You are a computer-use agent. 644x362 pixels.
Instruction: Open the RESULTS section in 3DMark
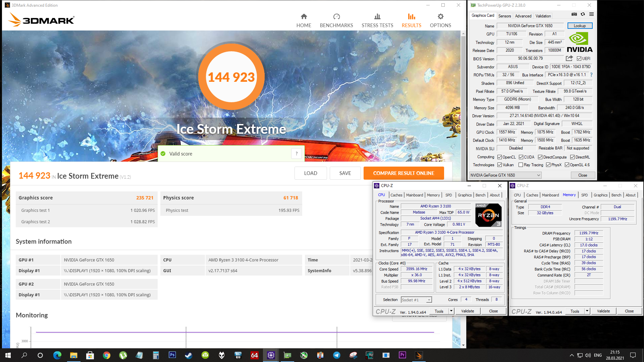tap(412, 20)
